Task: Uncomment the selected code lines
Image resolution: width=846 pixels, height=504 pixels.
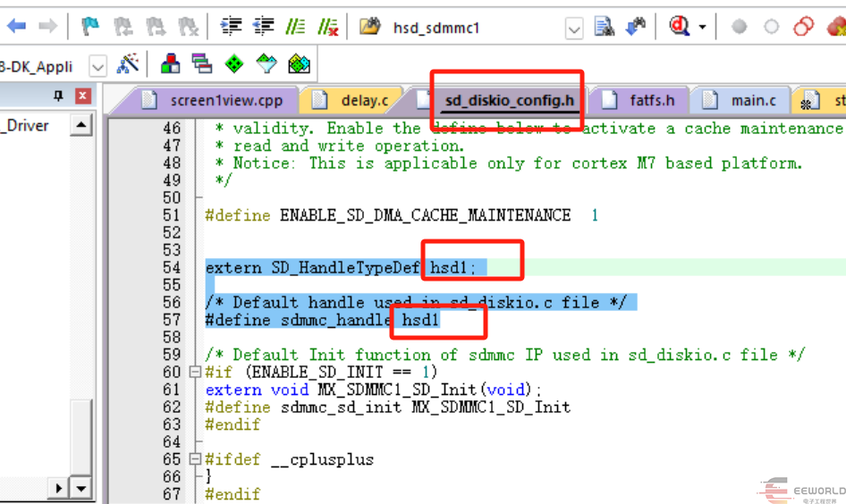Action: (328, 27)
